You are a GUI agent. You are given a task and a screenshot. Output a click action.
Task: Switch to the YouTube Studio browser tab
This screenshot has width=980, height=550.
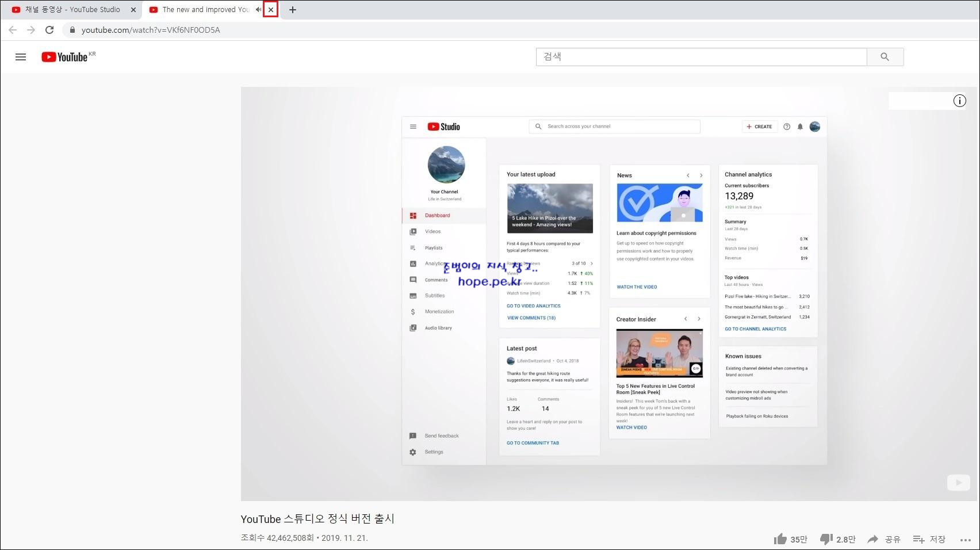[72, 10]
